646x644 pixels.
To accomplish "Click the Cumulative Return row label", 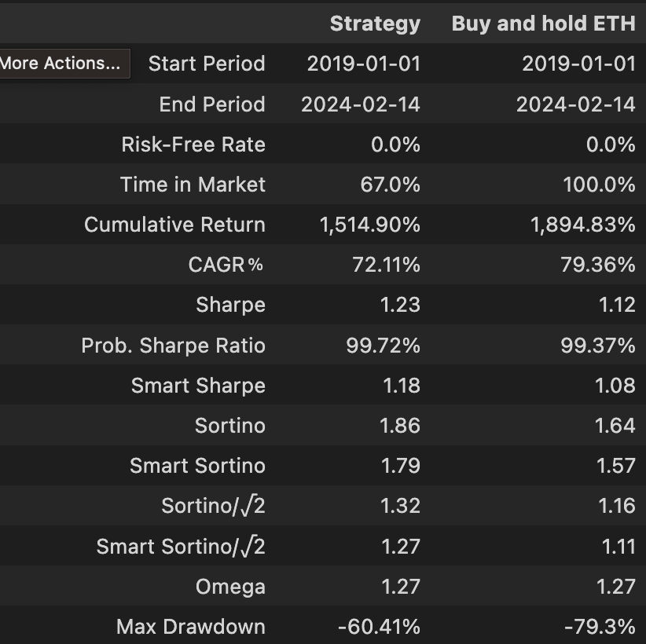I will click(174, 225).
